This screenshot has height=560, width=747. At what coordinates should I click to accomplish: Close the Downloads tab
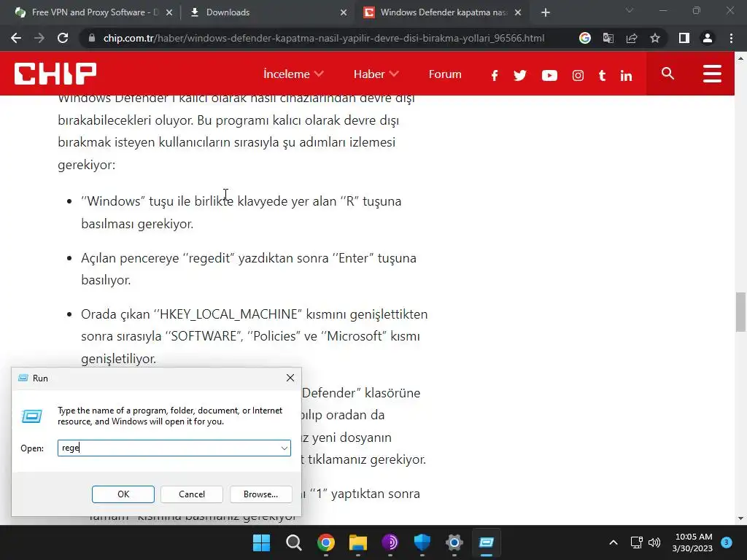[344, 12]
